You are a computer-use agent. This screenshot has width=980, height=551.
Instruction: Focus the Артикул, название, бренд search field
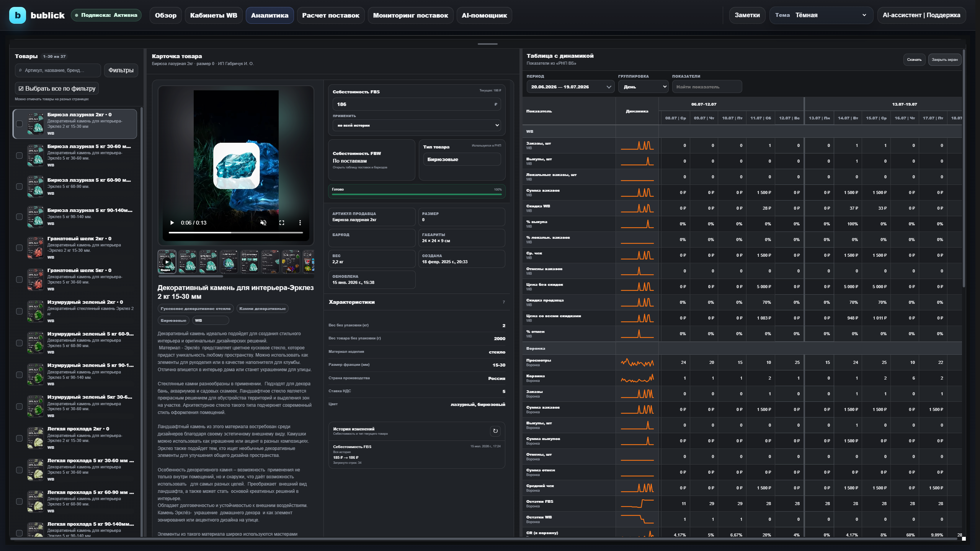pos(58,70)
